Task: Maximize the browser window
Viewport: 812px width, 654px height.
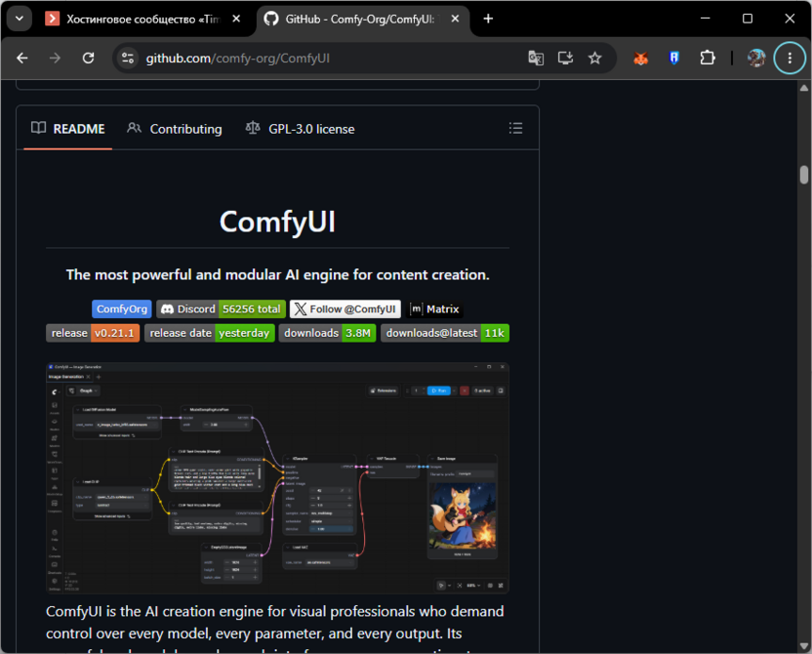Action: pos(748,19)
